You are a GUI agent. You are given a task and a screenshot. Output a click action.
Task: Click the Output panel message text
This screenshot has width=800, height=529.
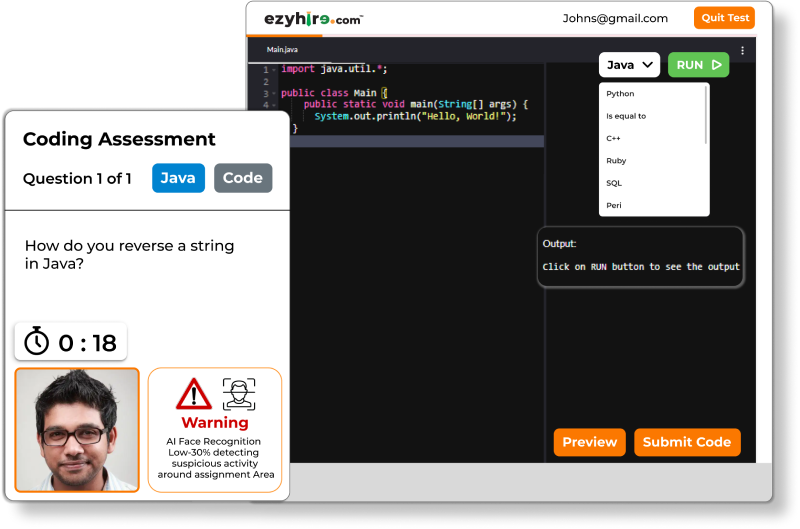click(x=641, y=267)
